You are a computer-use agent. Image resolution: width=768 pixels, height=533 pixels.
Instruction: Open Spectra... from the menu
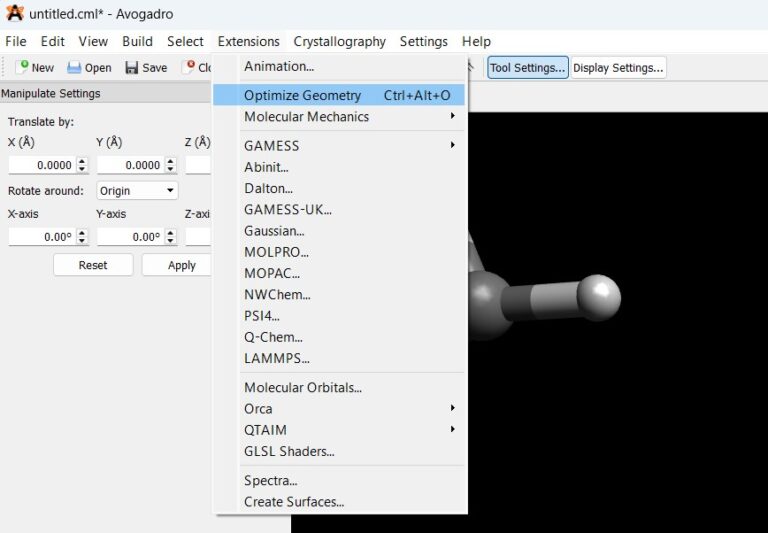click(x=339, y=481)
